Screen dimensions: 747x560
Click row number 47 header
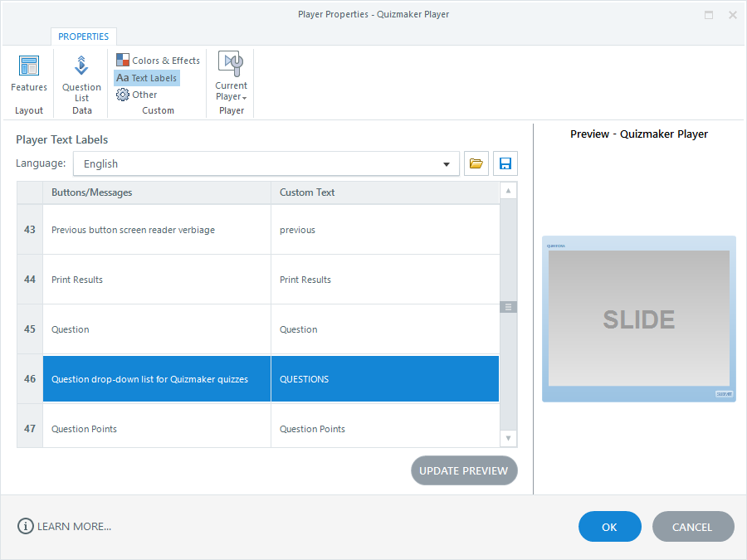(x=30, y=426)
